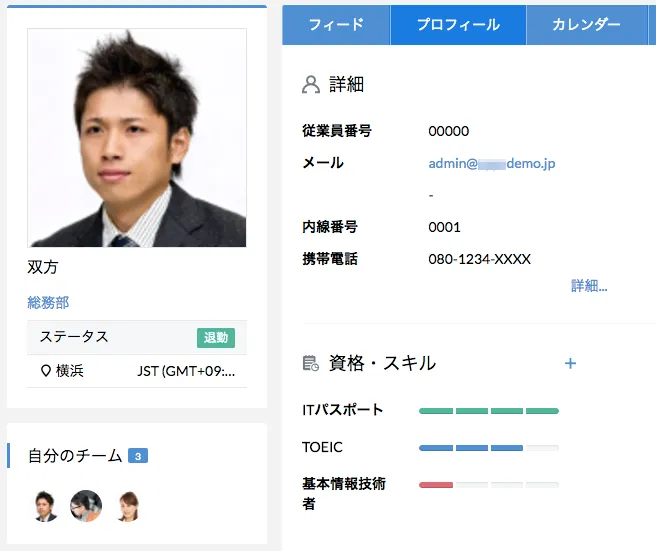Image resolution: width=656 pixels, height=551 pixels.
Task: Open the カレンダー tab
Action: point(586,25)
